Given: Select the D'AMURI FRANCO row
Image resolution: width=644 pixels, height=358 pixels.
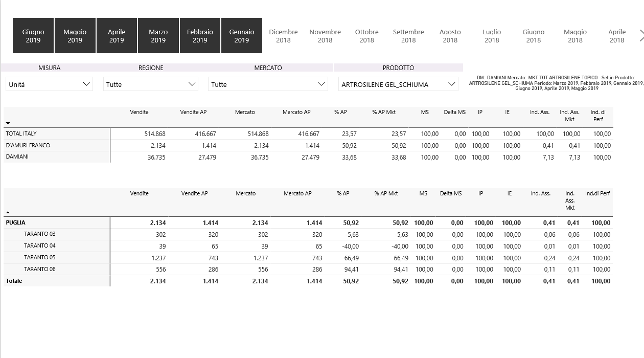Looking at the screenshot, I should click(x=28, y=145).
